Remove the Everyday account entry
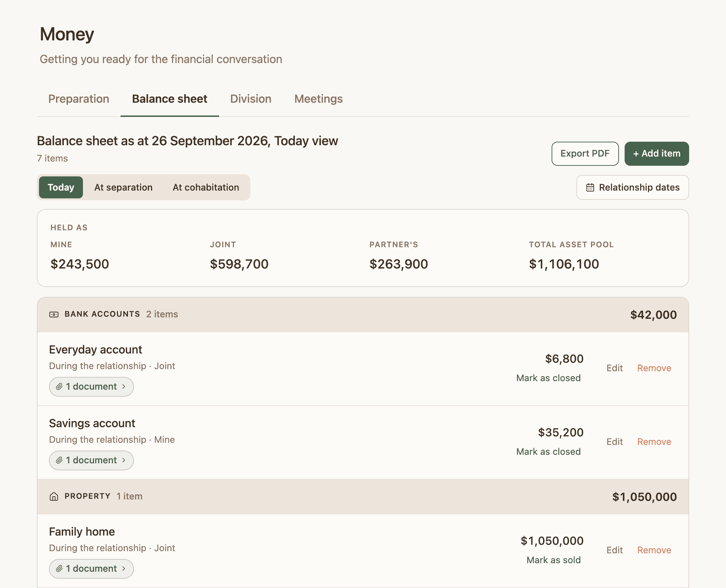Screen dimensions: 726x588 [654, 368]
